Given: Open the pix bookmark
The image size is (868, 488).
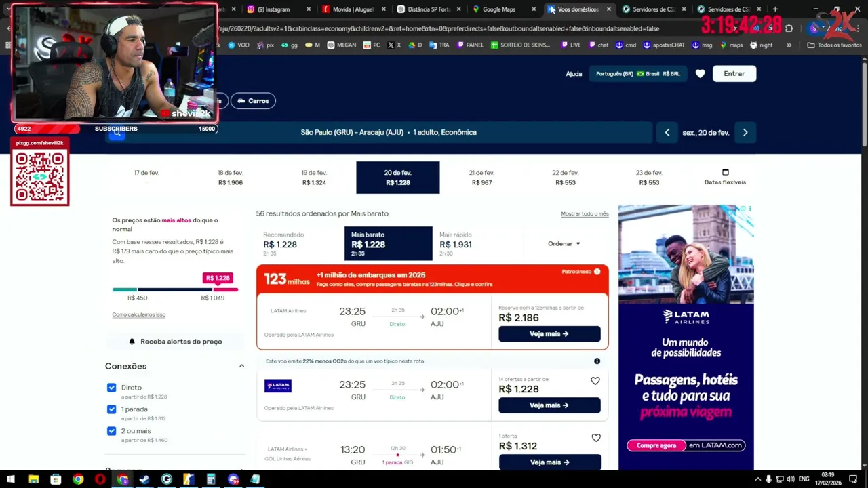Looking at the screenshot, I should (265, 45).
